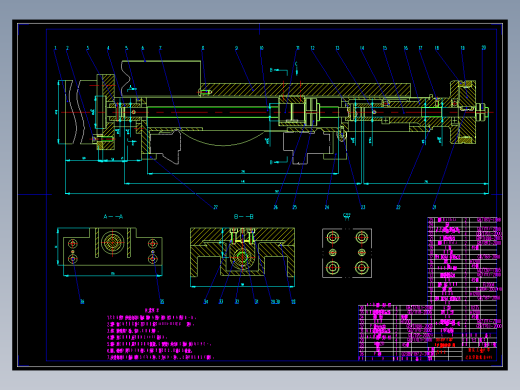Click the B—B section view label

click(244, 217)
